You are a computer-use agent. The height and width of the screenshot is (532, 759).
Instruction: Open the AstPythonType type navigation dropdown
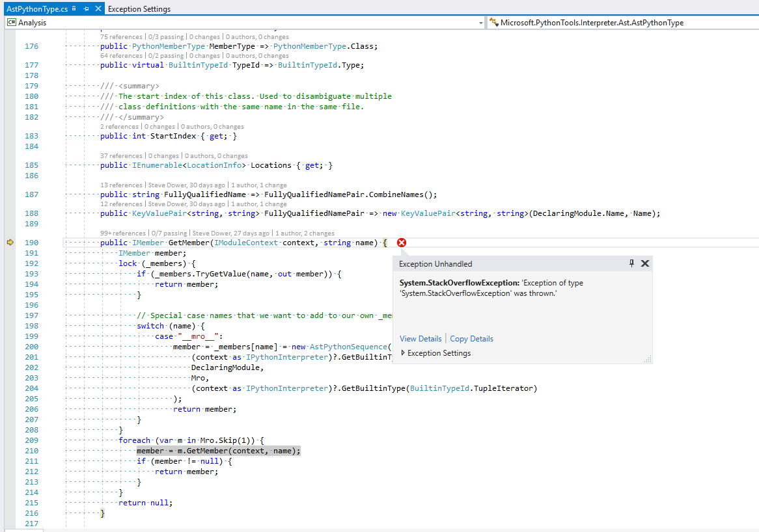coord(624,23)
